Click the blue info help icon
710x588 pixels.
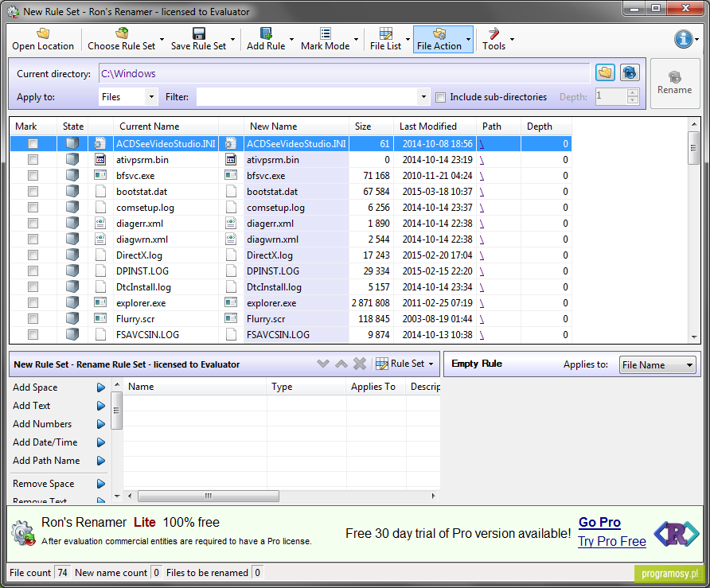[683, 39]
